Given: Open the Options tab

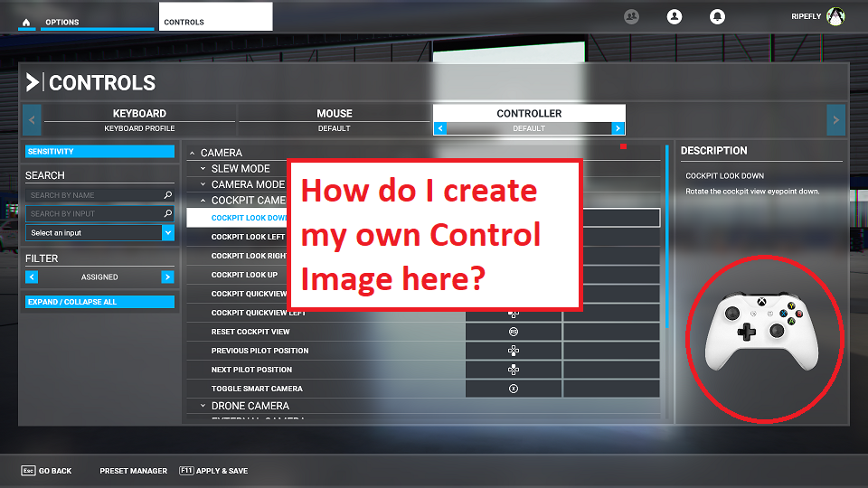Looking at the screenshot, I should click(x=97, y=22).
